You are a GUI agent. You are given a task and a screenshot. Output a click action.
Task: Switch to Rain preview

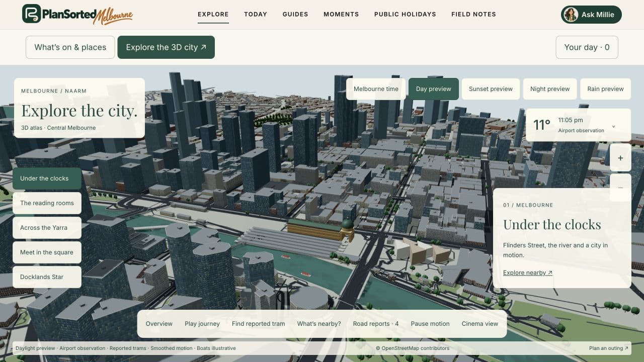(x=605, y=89)
